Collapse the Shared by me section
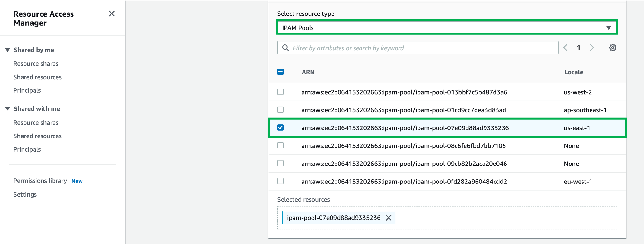 [8, 50]
